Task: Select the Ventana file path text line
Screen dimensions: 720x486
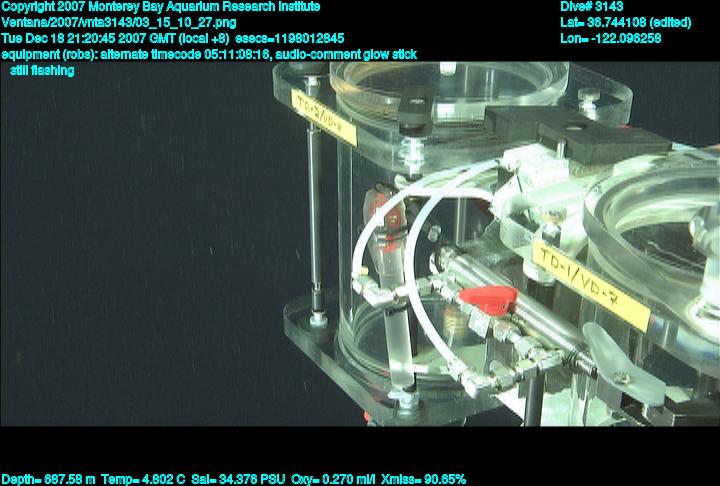Action: click(119, 23)
